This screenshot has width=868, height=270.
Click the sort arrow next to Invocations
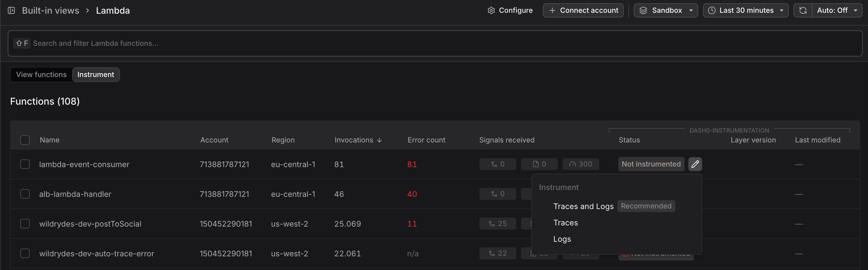point(379,140)
